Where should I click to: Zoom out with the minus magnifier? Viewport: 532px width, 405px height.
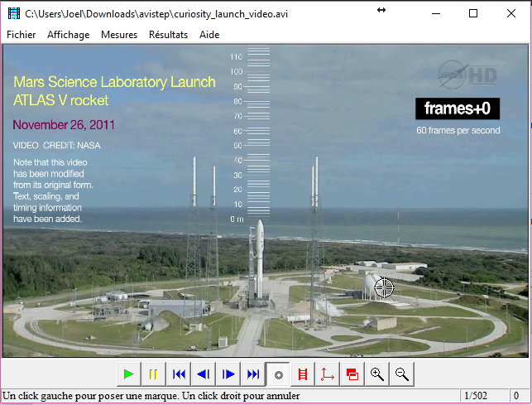[402, 374]
